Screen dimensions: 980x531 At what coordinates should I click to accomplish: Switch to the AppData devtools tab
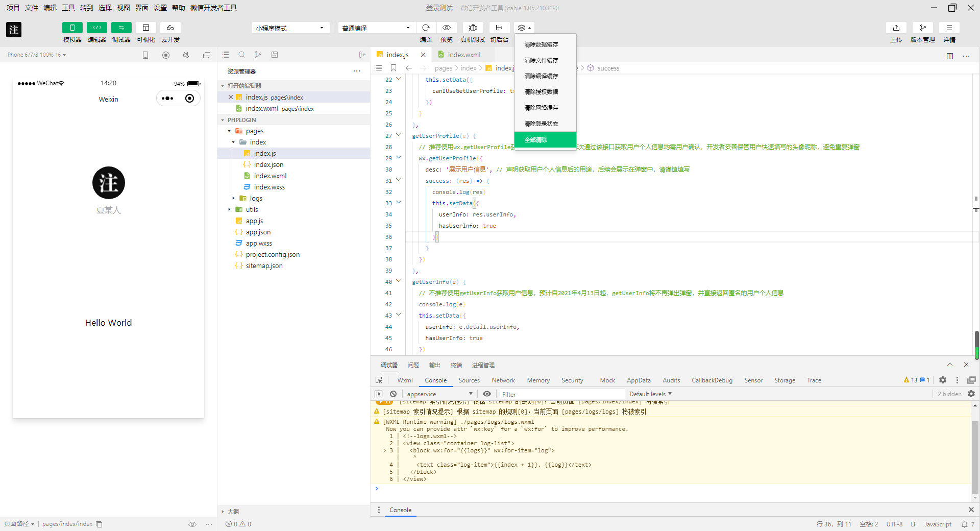click(639, 380)
